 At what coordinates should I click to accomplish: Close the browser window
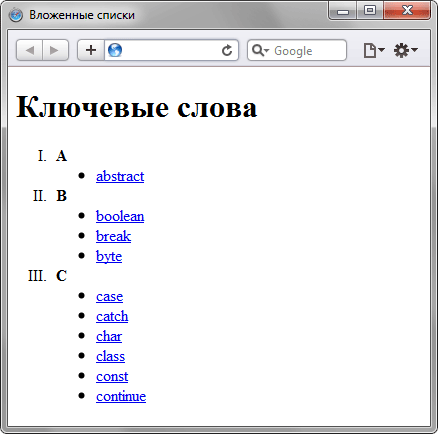[x=407, y=11]
